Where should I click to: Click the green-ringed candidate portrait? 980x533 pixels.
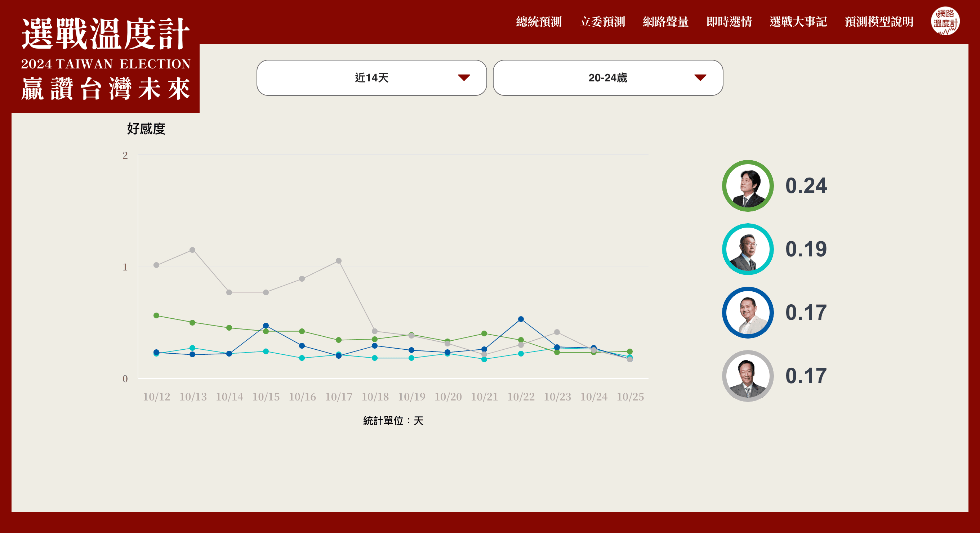point(748,186)
